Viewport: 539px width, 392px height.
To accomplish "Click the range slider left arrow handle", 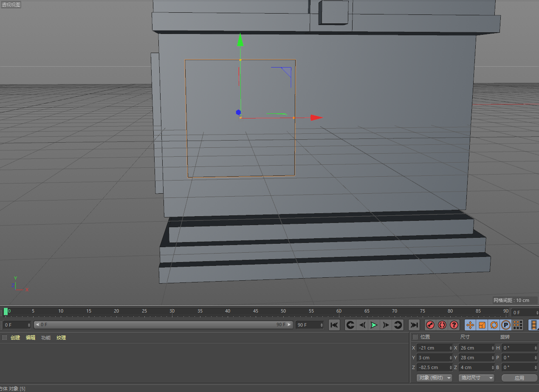I will 37,324.
